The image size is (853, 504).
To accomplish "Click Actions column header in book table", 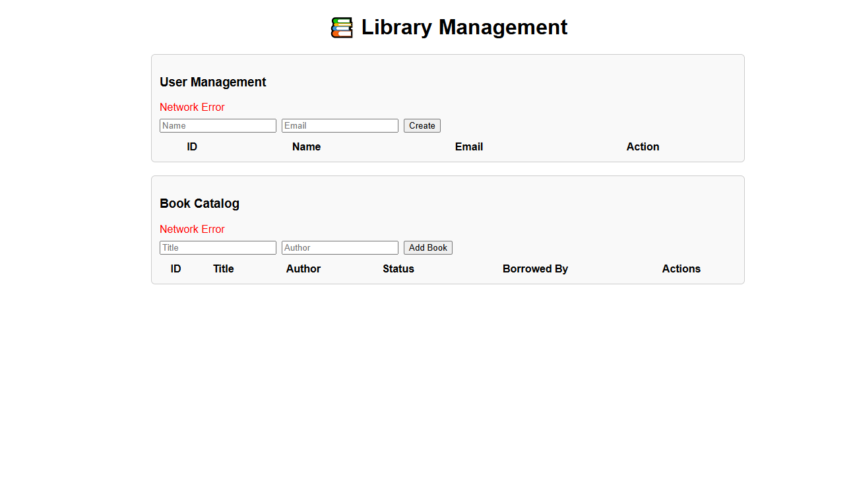I will coord(681,269).
